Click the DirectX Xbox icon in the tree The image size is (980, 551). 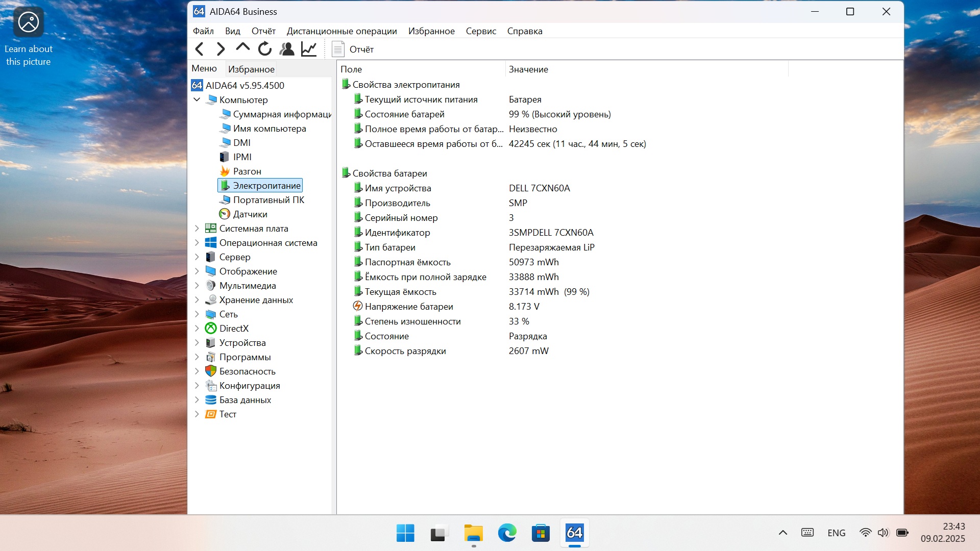211,329
